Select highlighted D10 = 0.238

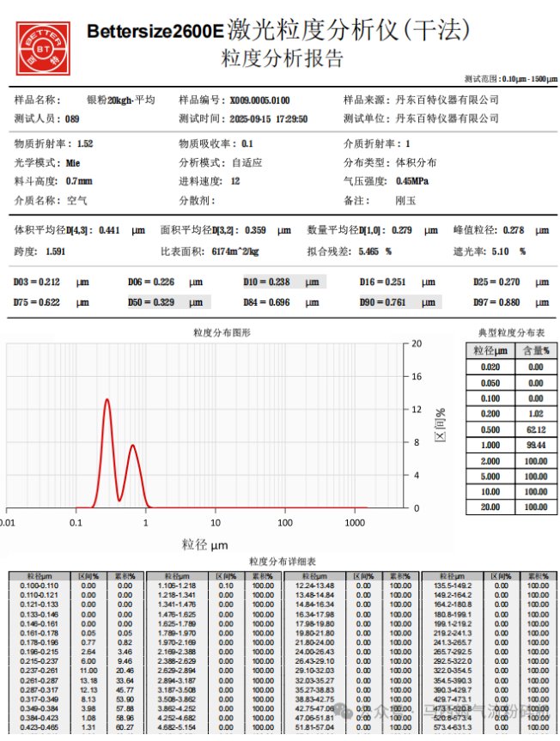pos(284,282)
